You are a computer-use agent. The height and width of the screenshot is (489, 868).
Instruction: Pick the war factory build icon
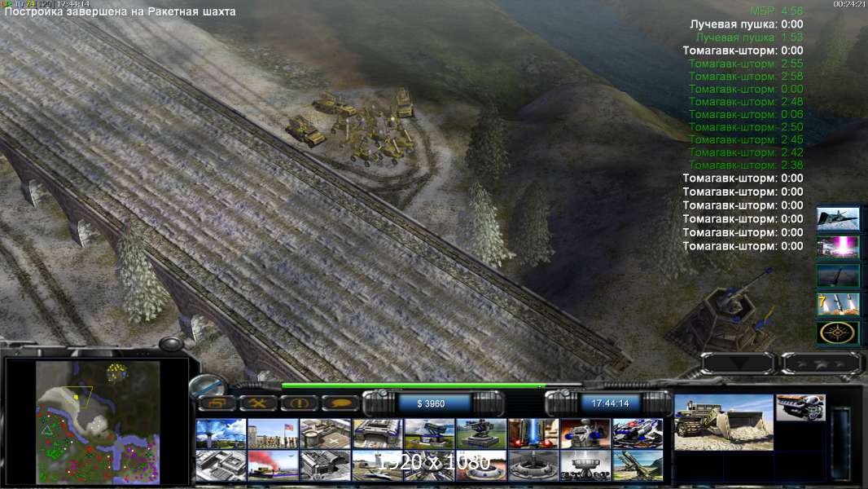point(377,434)
